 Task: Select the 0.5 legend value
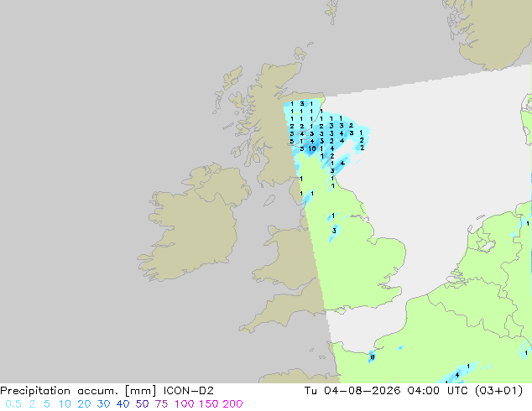pos(13,404)
